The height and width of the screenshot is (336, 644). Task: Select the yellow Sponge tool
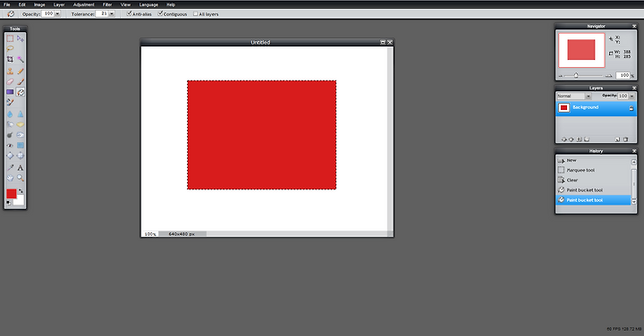(x=20, y=124)
